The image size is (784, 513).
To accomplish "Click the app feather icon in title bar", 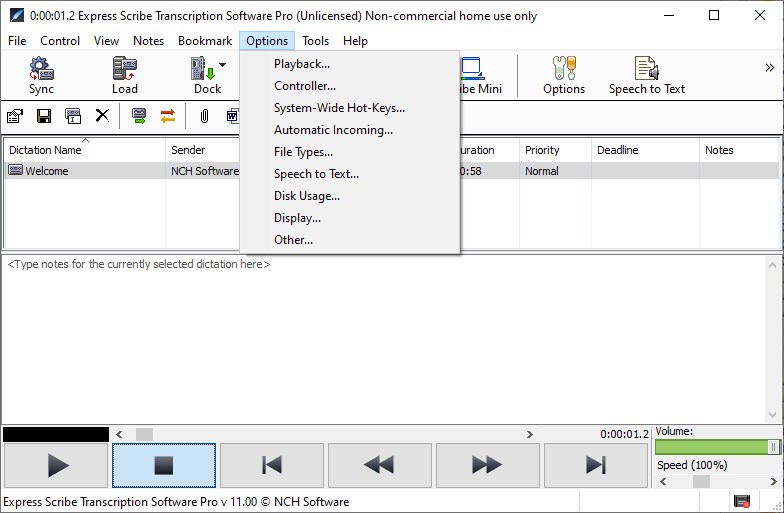I will tap(16, 16).
